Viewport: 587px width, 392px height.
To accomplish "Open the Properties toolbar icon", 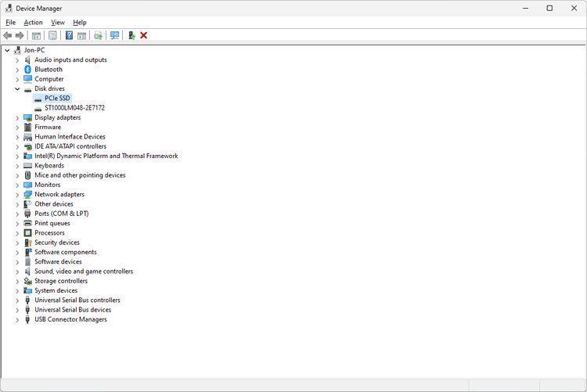I will point(52,35).
